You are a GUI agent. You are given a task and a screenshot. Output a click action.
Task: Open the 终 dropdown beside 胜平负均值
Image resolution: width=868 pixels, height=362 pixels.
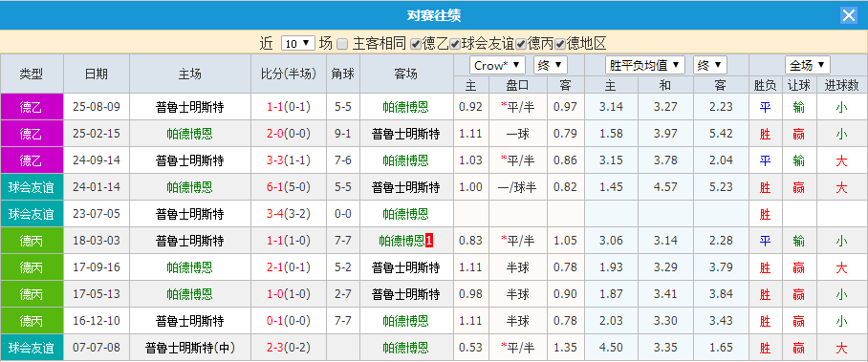click(709, 65)
